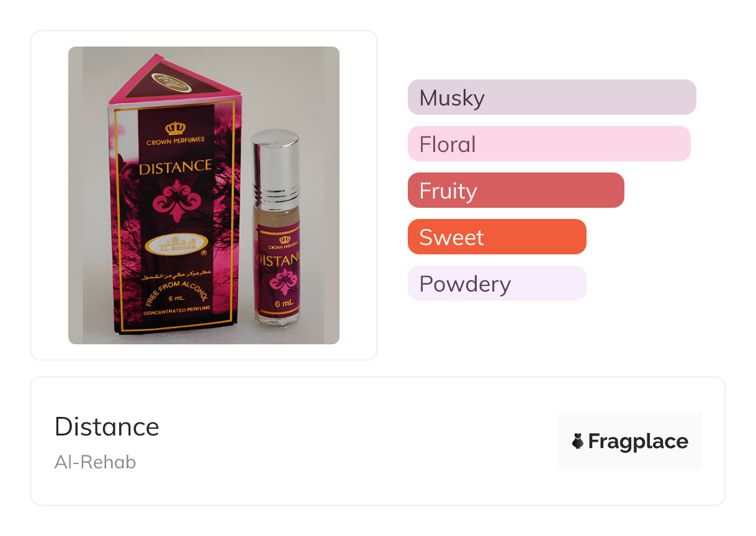Image resolution: width=756 pixels, height=536 pixels.
Task: Click the Fragplace perfume bottle icon
Action: click(577, 441)
